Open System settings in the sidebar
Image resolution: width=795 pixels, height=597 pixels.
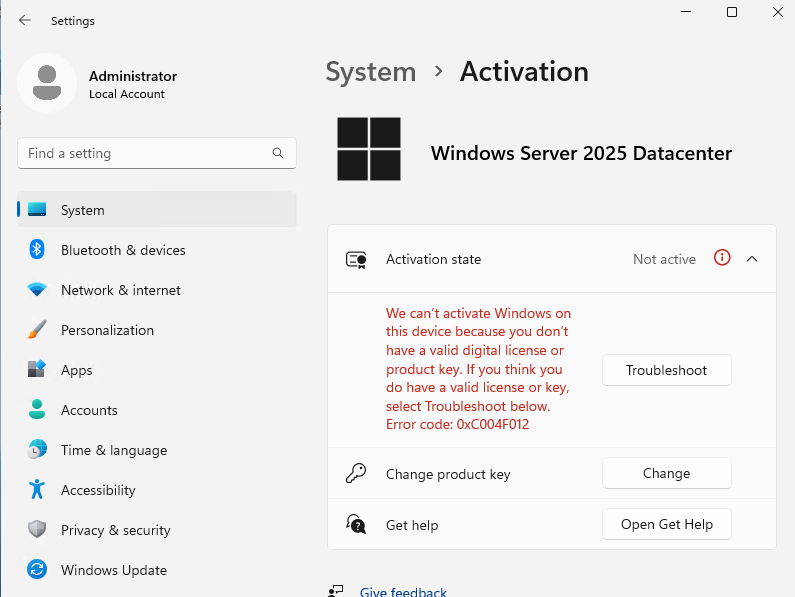[x=157, y=209]
